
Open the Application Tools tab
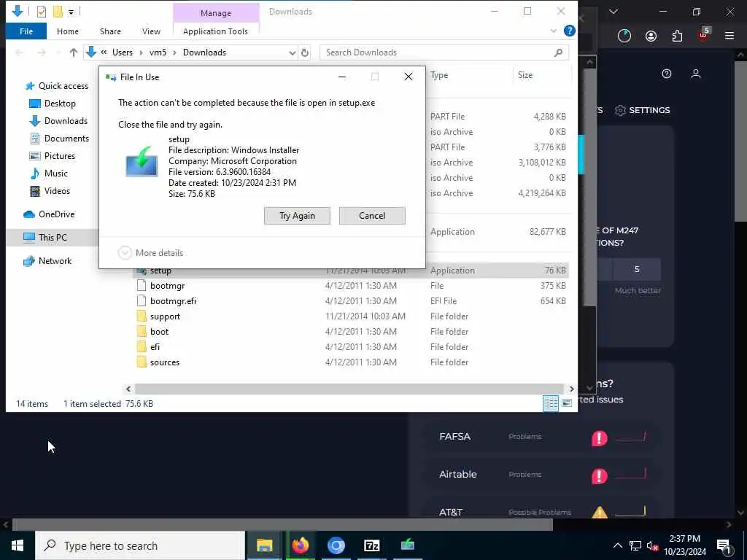tap(215, 31)
